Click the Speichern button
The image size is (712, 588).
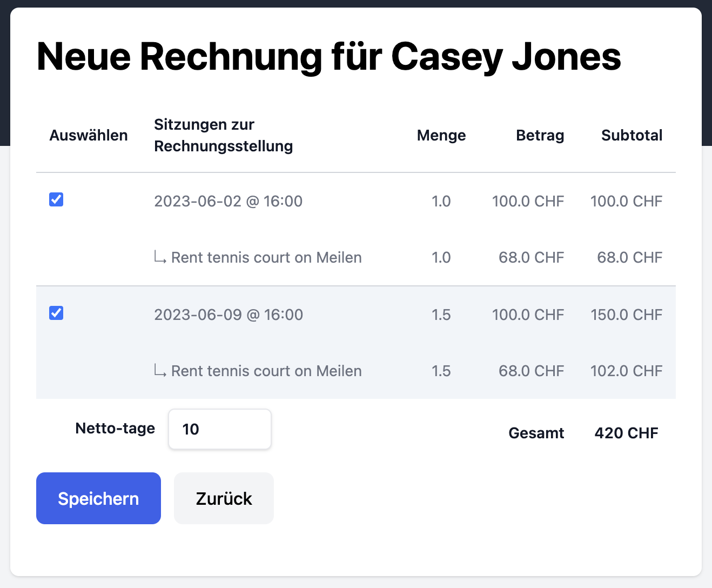coord(98,498)
